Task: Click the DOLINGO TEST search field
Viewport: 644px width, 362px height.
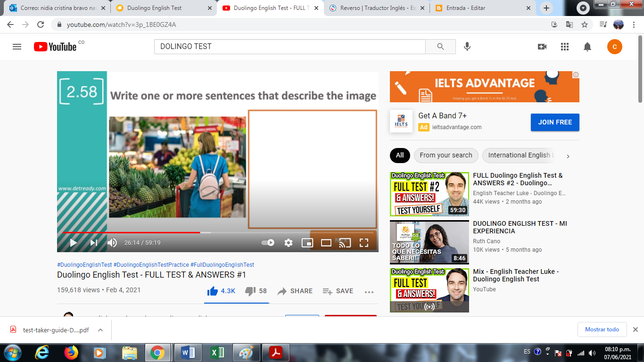Action: [x=290, y=47]
